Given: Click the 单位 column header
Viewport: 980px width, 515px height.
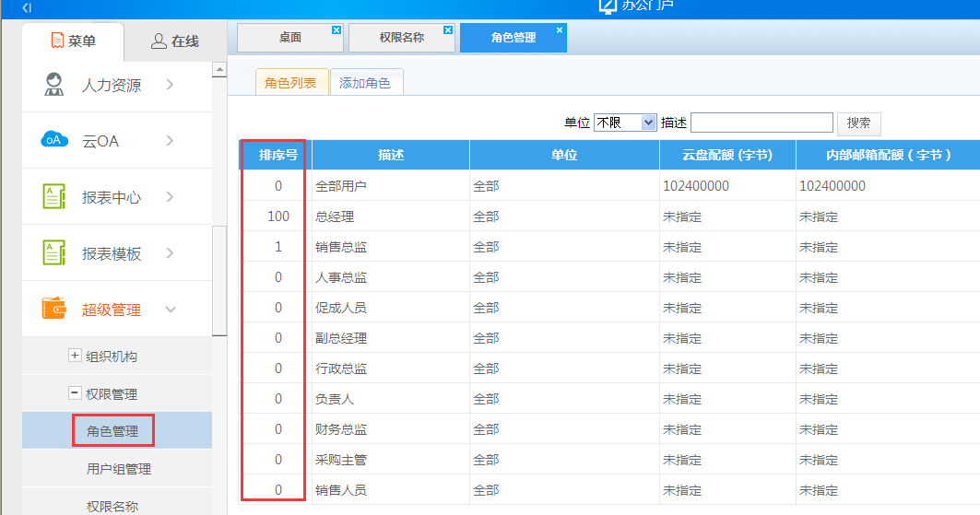Looking at the screenshot, I should click(x=563, y=155).
